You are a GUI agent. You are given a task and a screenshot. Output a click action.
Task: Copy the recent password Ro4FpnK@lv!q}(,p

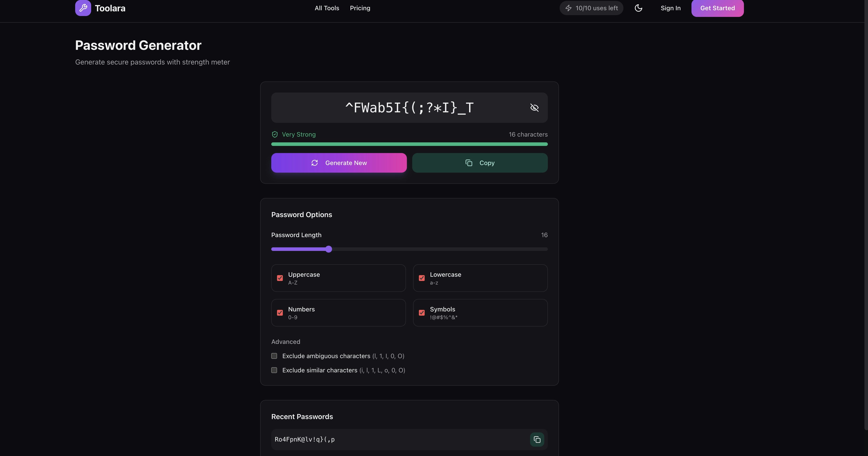pyautogui.click(x=537, y=440)
